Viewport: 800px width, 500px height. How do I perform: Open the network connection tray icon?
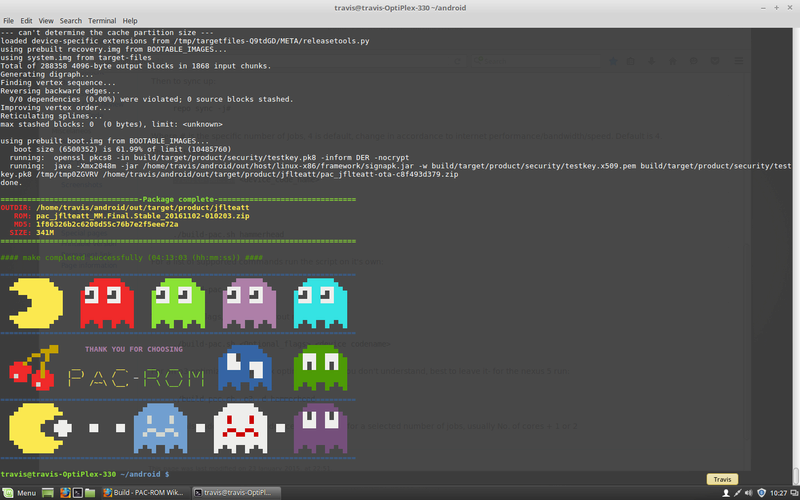(737, 493)
